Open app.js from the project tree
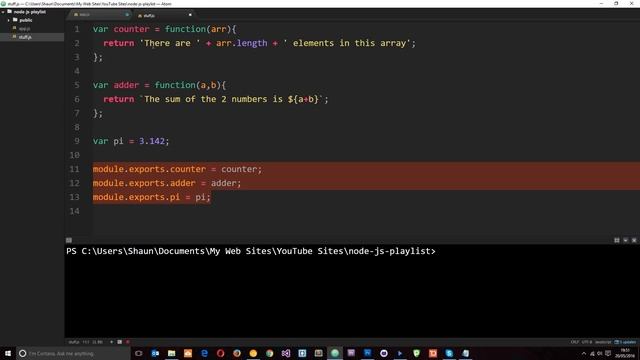Image resolution: width=640 pixels, height=360 pixels. 24,29
